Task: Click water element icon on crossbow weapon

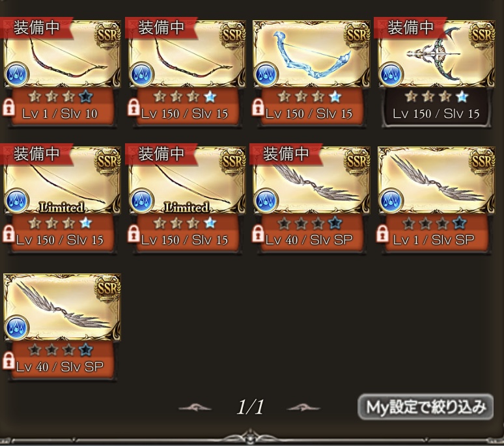Action: coord(391,74)
